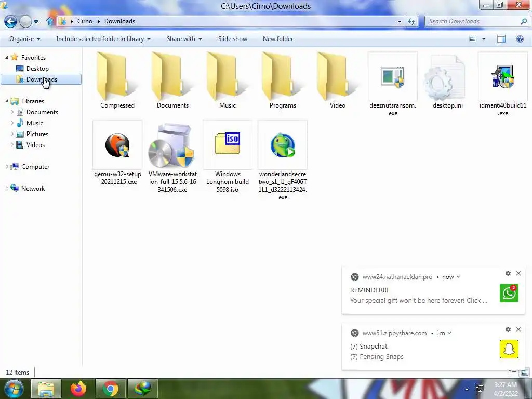532x399 pixels.
Task: Select the idman640build11.exe installer
Action: pyautogui.click(x=503, y=84)
